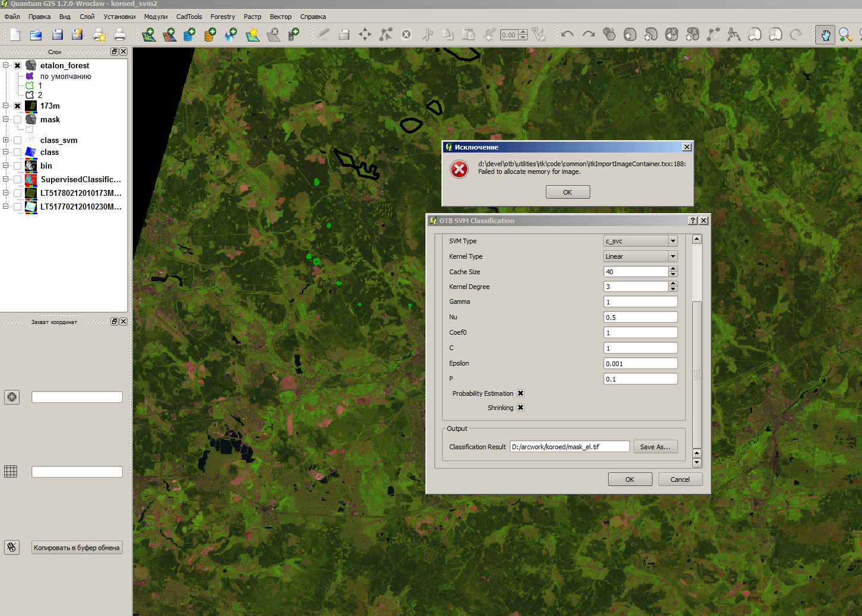This screenshot has width=862, height=616.
Task: Click the Undo arrow in toolbar
Action: tap(567, 34)
